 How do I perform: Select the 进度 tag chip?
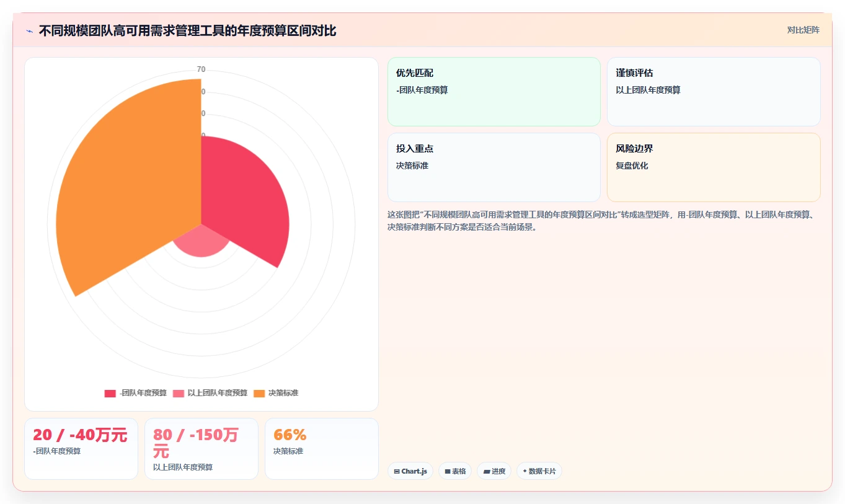click(x=494, y=471)
